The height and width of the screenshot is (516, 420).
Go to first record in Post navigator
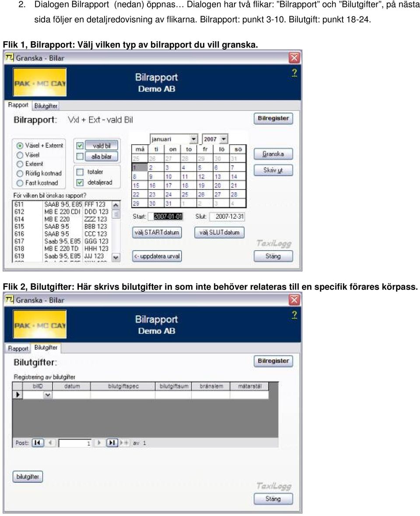point(38,443)
